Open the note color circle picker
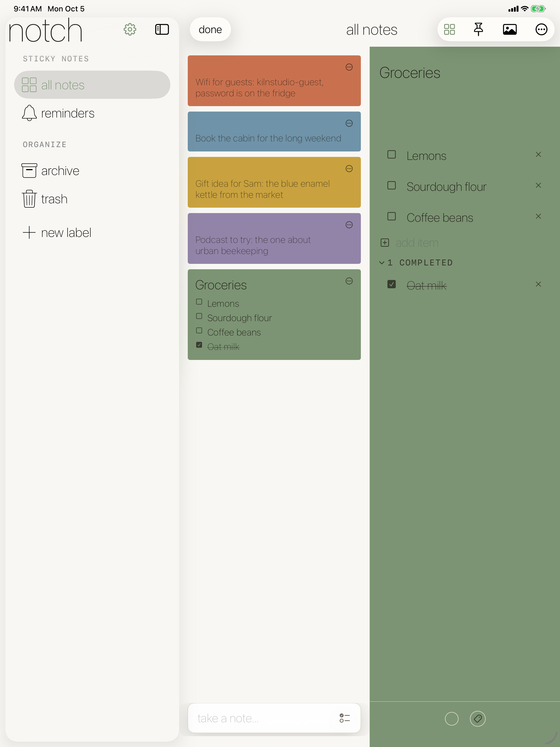 [452, 718]
